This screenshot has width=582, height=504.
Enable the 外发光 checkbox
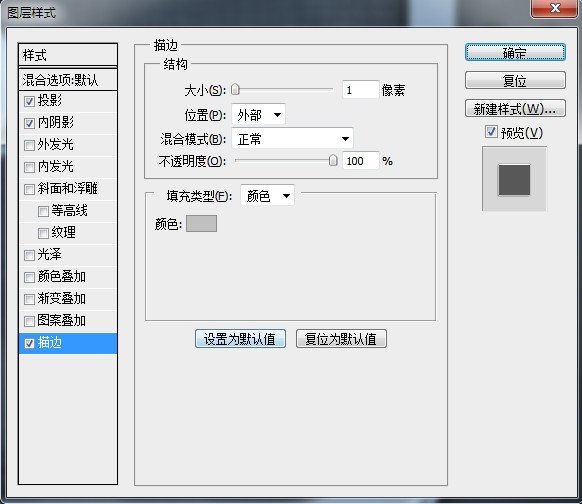point(29,145)
